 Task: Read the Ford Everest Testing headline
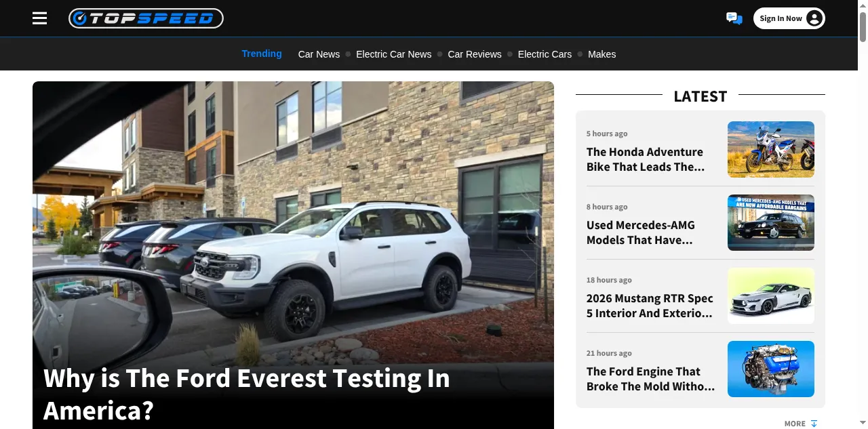(x=247, y=394)
